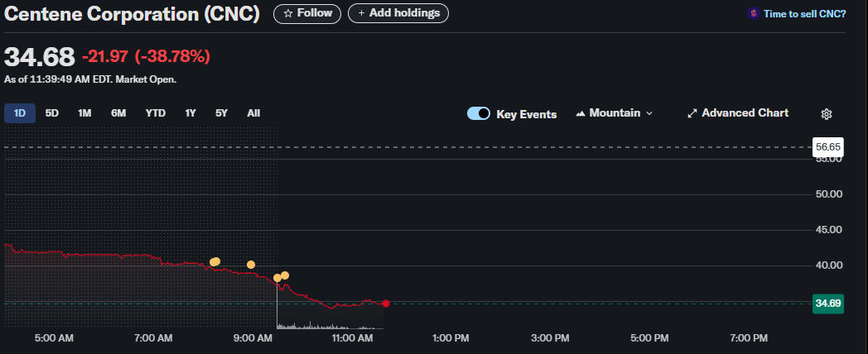Click the last key event marker after market open
This screenshot has width=868, height=354.
(285, 275)
